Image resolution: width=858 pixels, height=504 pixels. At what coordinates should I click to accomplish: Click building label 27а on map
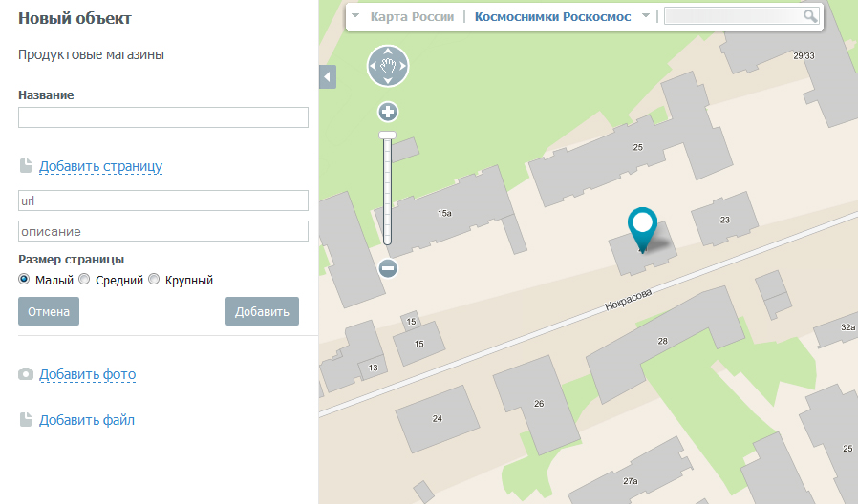pyautogui.click(x=631, y=481)
